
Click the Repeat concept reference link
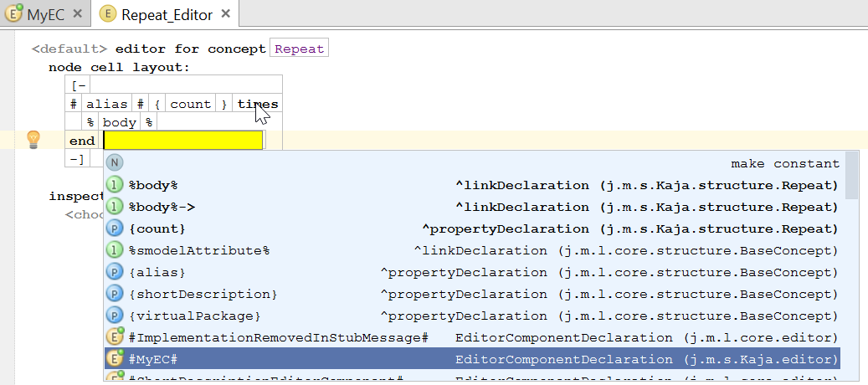pos(299,49)
